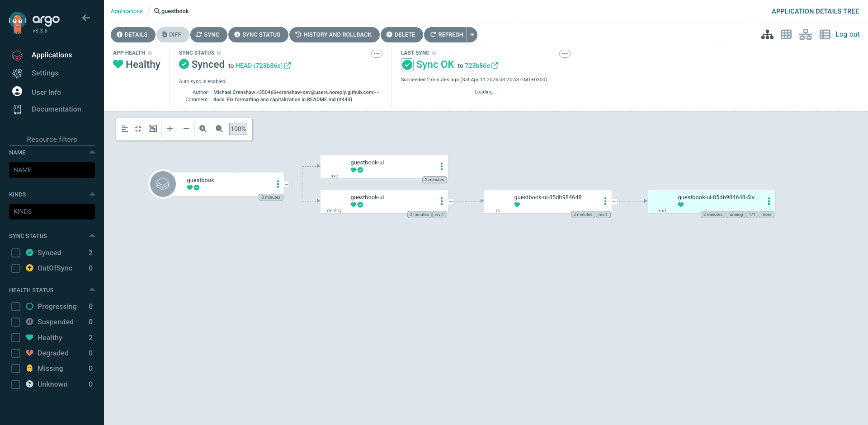Open the Applications sidebar entry

(52, 55)
